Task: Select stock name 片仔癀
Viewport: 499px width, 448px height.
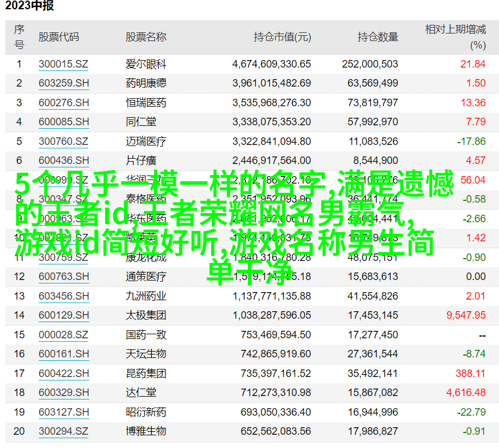Action: click(x=141, y=160)
